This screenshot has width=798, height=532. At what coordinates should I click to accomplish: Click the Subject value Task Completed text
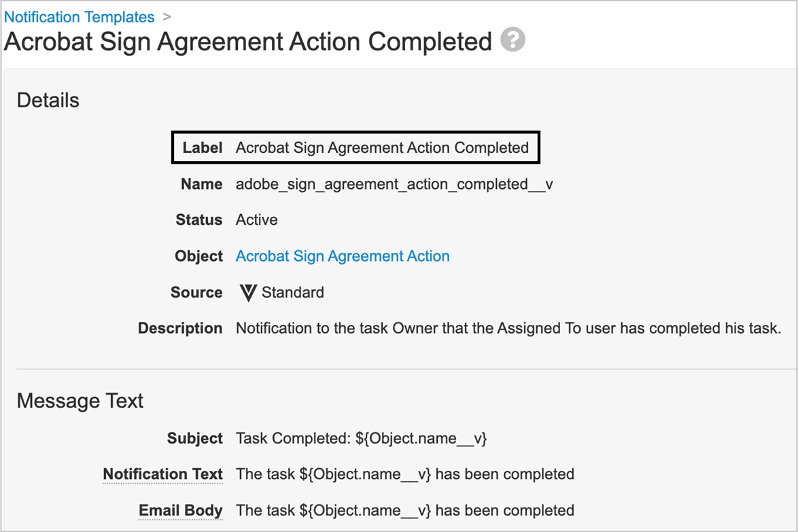click(361, 438)
